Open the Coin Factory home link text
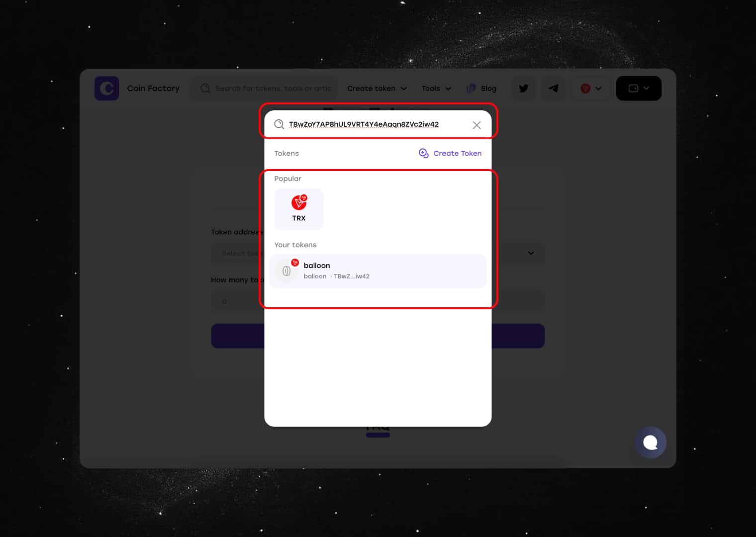The height and width of the screenshot is (537, 756). 153,89
